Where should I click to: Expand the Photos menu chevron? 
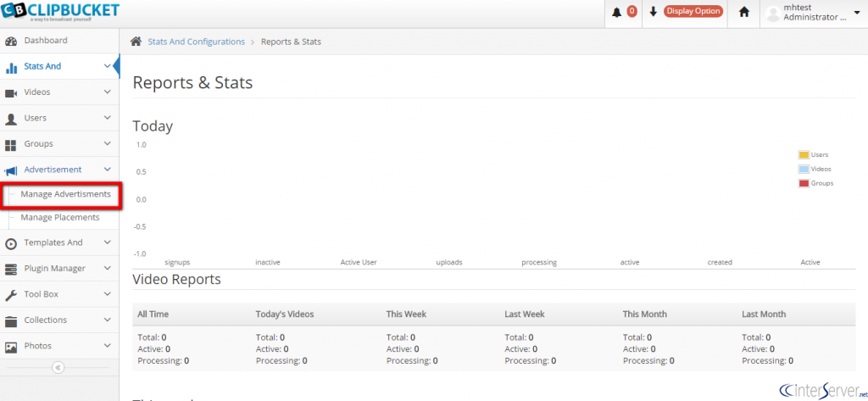point(108,346)
